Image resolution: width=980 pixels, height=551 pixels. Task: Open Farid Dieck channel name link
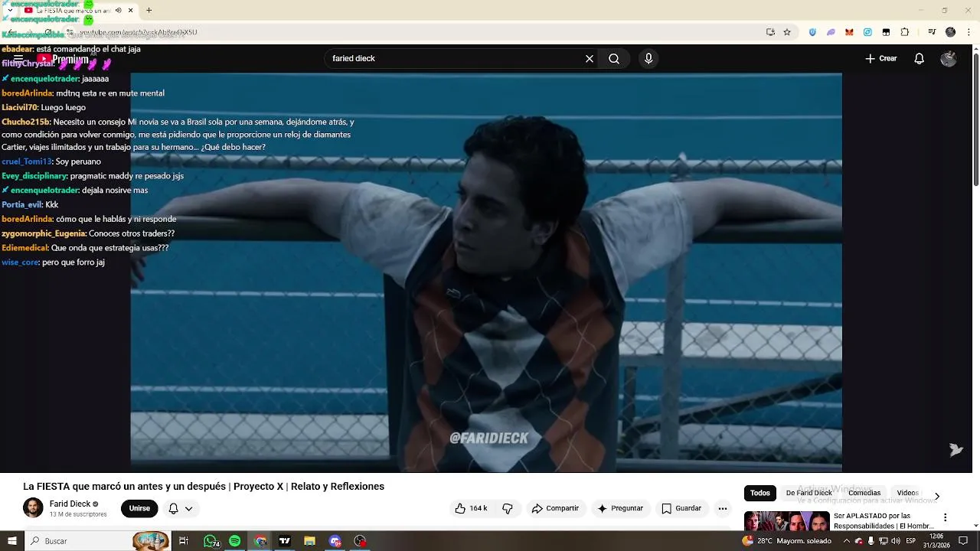[70, 504]
